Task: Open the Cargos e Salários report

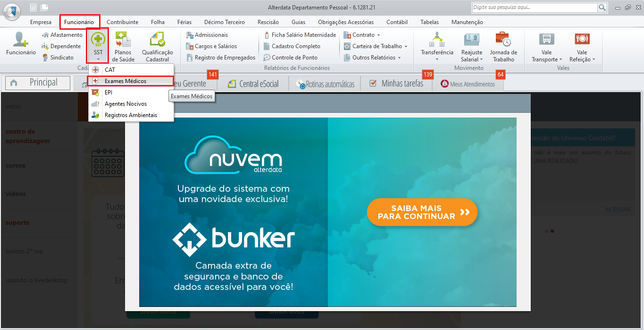Action: tap(211, 46)
